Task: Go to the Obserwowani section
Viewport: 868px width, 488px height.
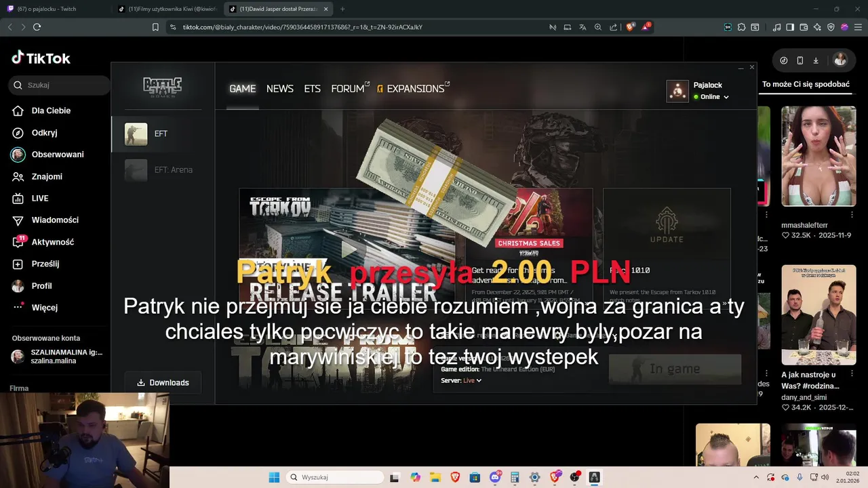Action: [58, 155]
